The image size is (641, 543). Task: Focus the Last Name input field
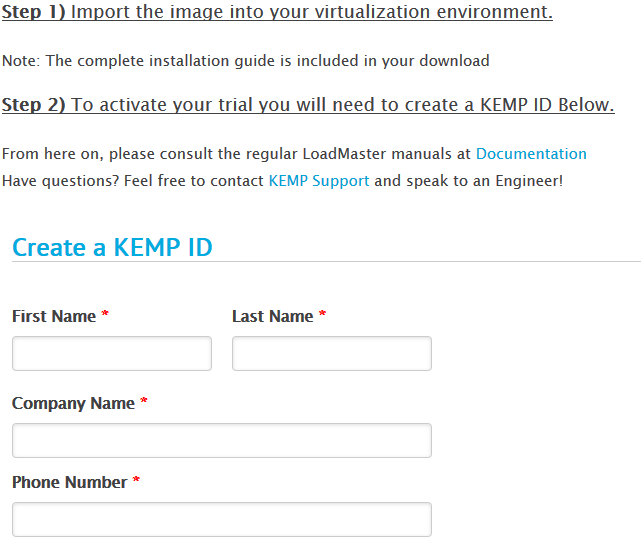(332, 354)
